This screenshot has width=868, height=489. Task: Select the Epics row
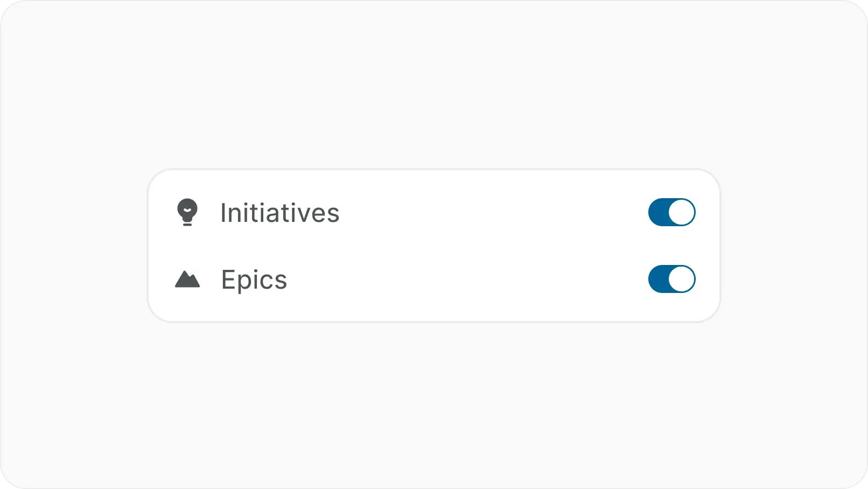pos(431,280)
